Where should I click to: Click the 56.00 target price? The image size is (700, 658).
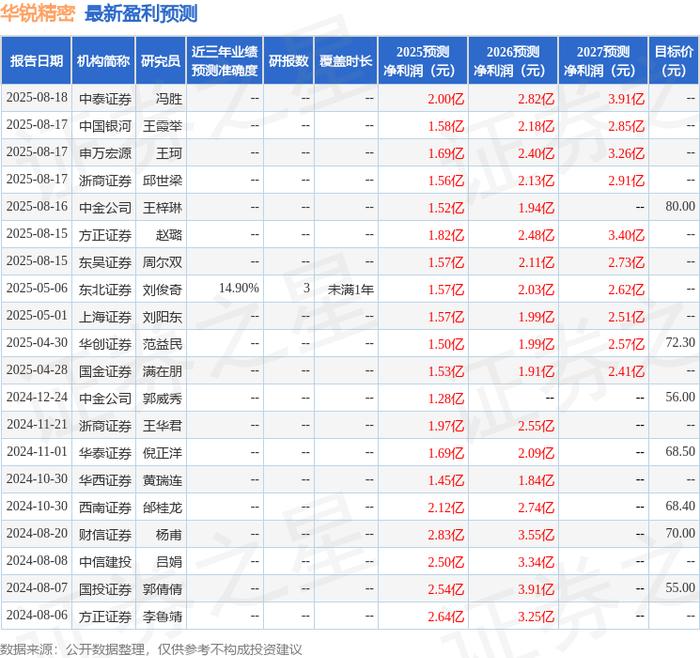coord(680,397)
